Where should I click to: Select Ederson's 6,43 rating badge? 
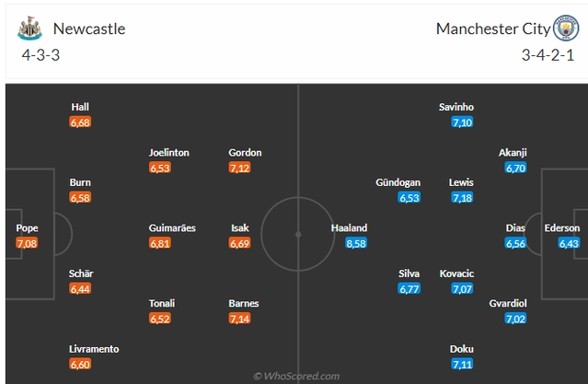pos(569,243)
